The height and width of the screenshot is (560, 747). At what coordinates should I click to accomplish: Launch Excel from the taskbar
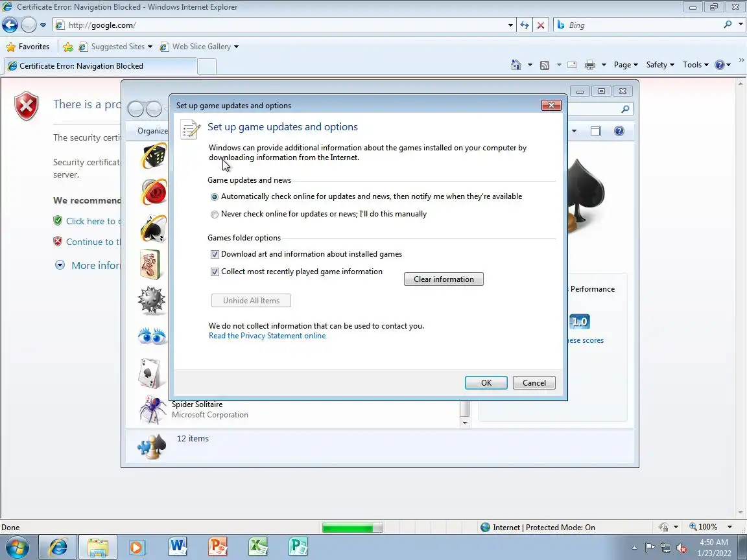click(x=257, y=547)
